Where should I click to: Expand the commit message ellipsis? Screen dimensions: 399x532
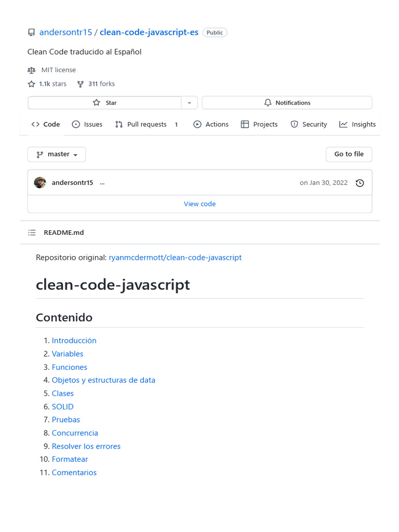coord(102,183)
